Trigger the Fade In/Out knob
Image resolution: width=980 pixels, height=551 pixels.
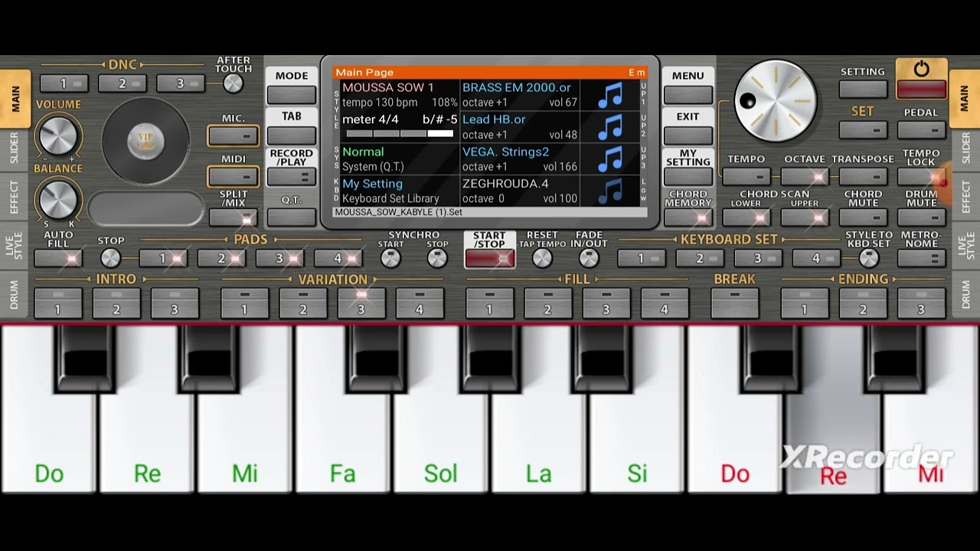589,258
